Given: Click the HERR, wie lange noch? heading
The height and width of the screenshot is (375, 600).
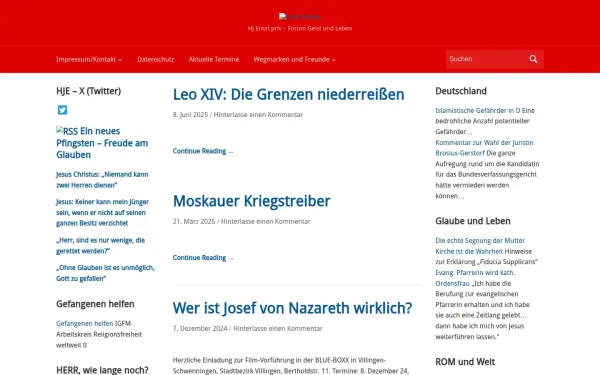Looking at the screenshot, I should [102, 370].
